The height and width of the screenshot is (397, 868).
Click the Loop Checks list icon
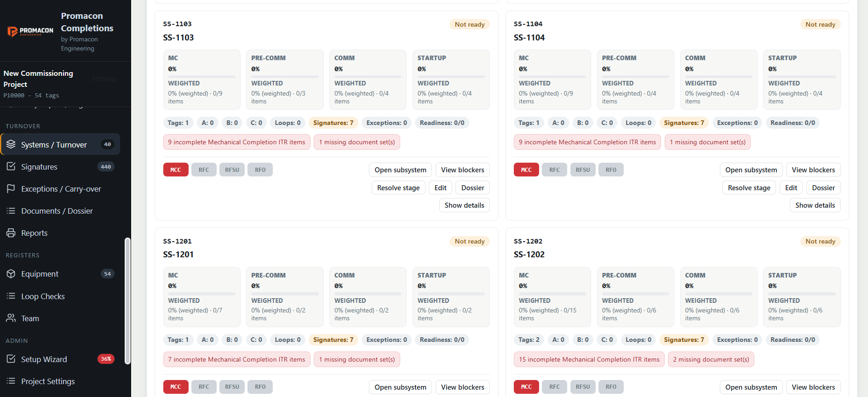[x=11, y=296]
